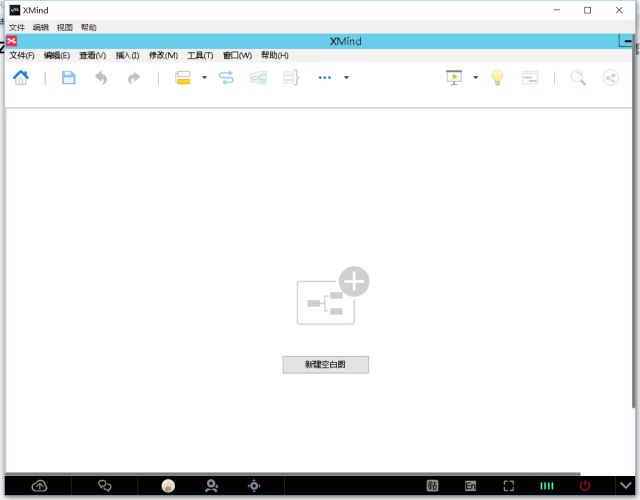Click the red power icon in the bottom bar

[x=585, y=486]
